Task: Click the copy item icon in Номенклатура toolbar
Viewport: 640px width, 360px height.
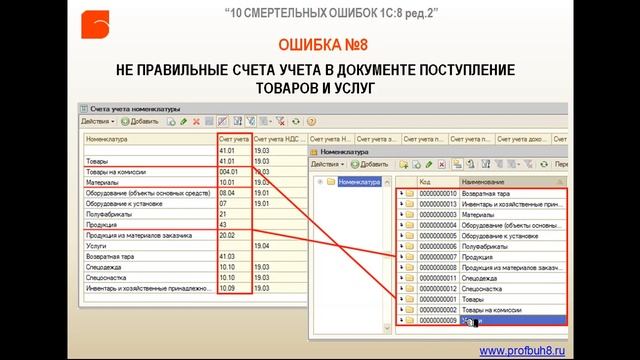Action: (416, 164)
